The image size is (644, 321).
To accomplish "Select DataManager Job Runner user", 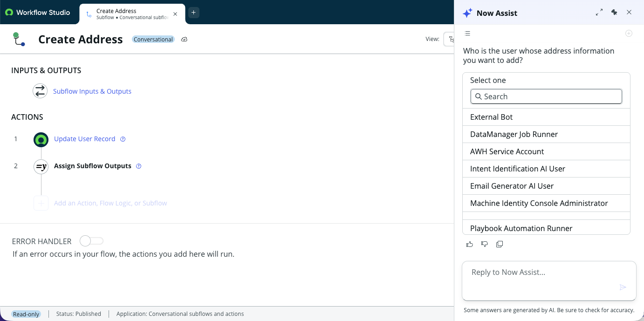I will (x=546, y=134).
